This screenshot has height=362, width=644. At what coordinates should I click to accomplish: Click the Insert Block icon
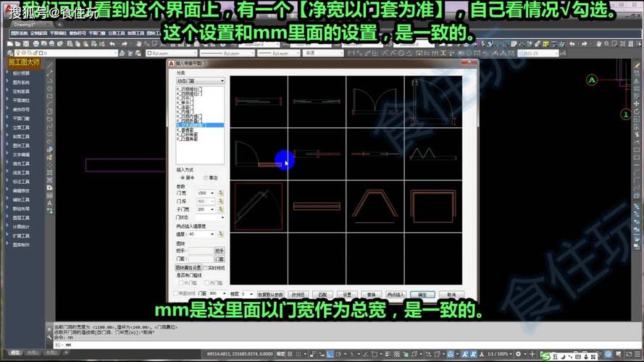point(50,149)
